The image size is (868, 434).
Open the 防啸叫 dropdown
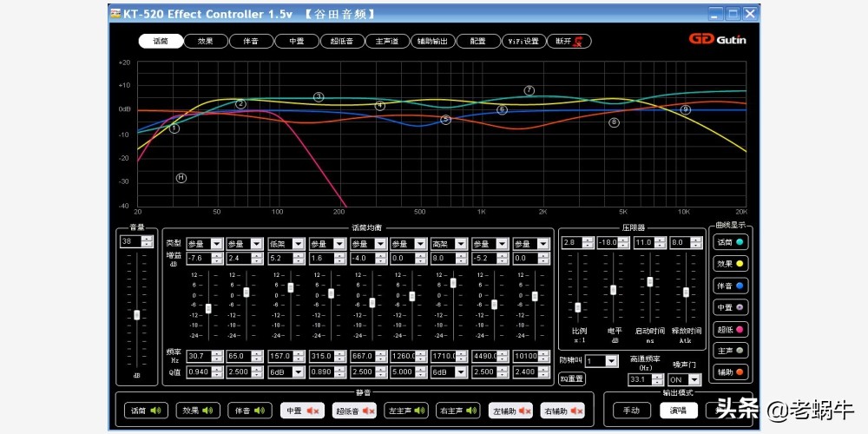tap(611, 361)
